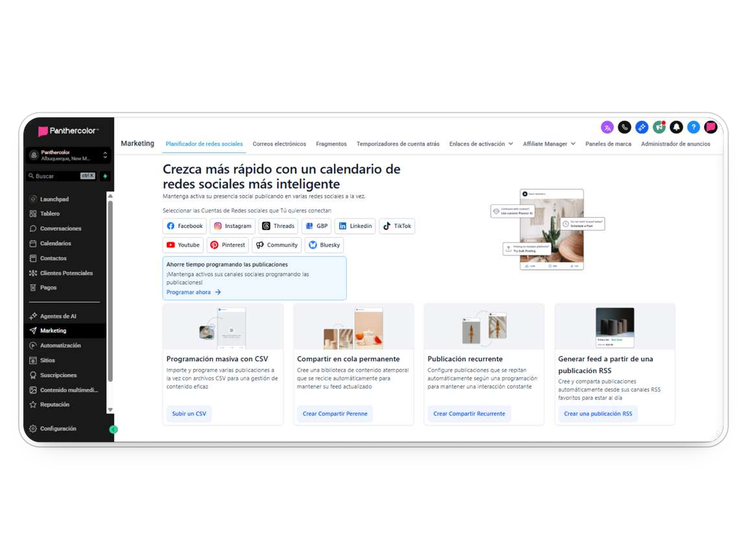Click the Programar ahora link
747x560 pixels.
(x=193, y=292)
